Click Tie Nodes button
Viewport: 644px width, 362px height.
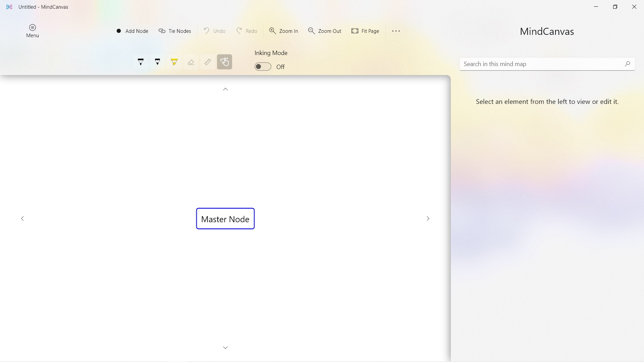coord(175,31)
